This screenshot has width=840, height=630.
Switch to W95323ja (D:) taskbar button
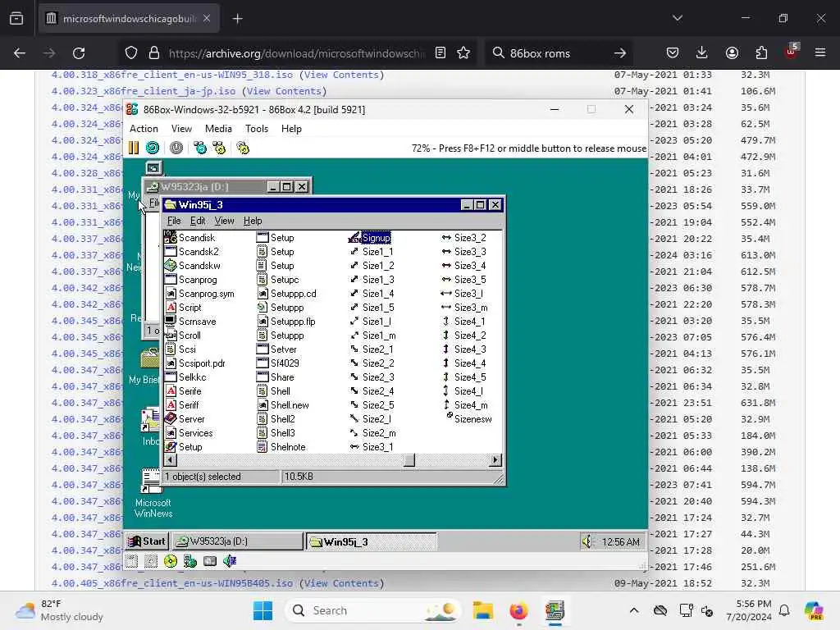point(237,541)
